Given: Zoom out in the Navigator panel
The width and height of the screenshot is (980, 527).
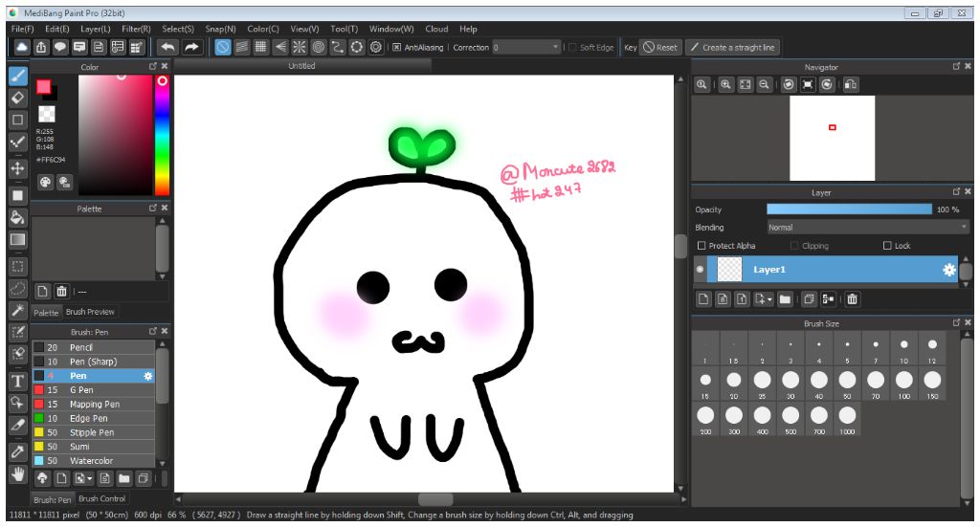Looking at the screenshot, I should [764, 84].
